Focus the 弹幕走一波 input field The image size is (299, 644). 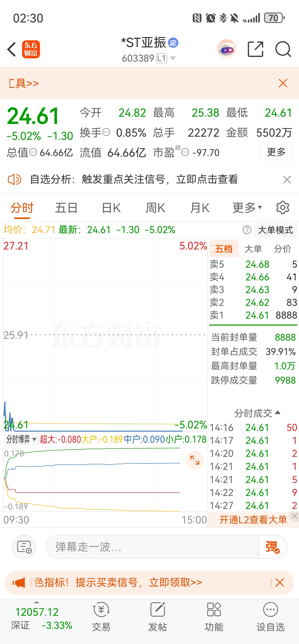coord(152,547)
